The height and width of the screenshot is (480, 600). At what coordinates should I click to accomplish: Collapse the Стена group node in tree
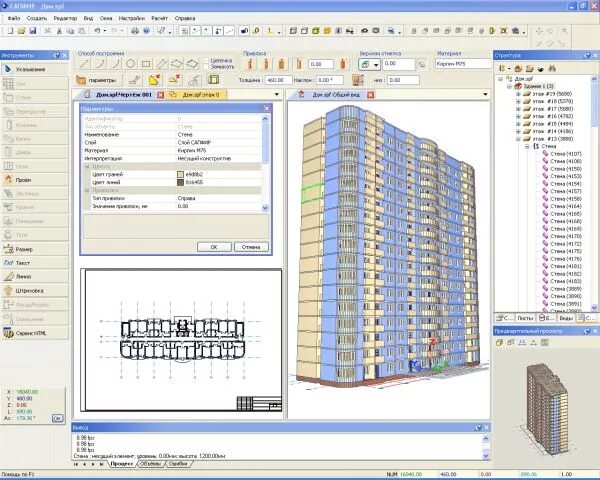[x=527, y=146]
